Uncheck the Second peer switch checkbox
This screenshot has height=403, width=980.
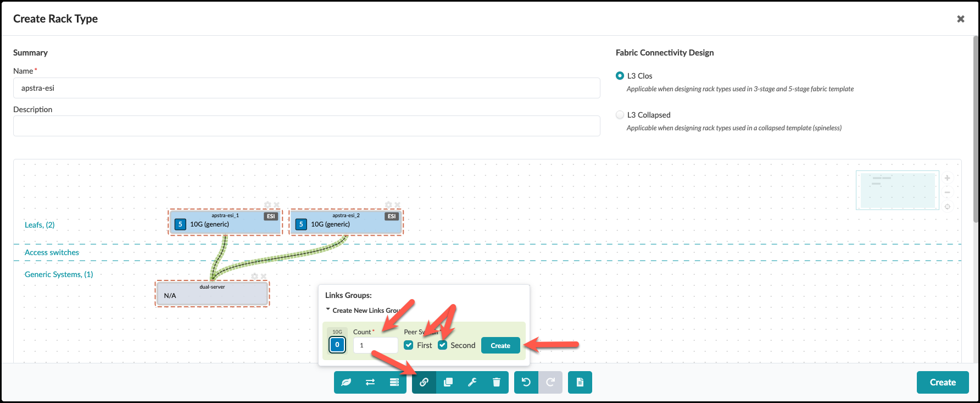click(x=443, y=345)
